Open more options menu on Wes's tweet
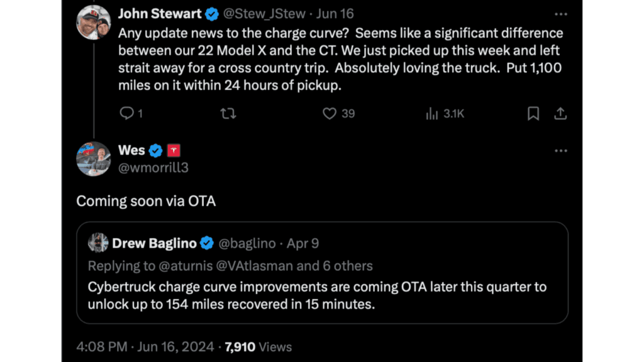This screenshot has height=362, width=644. (560, 151)
